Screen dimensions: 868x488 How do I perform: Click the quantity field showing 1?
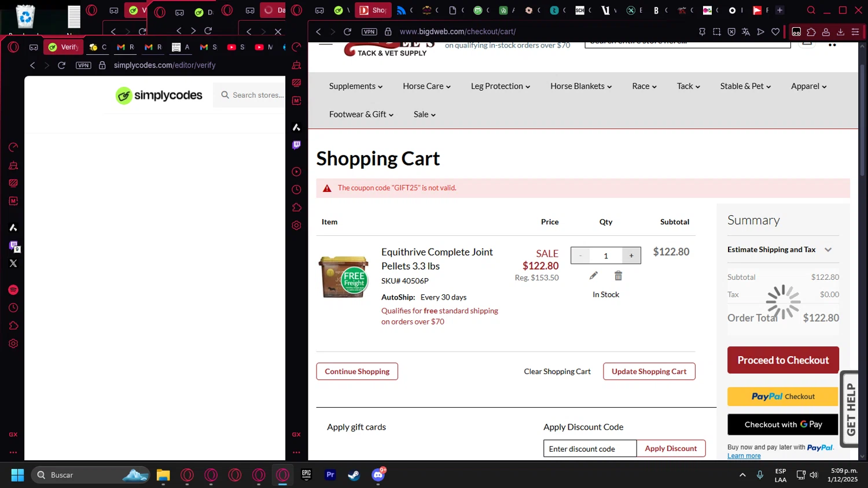pyautogui.click(x=606, y=256)
